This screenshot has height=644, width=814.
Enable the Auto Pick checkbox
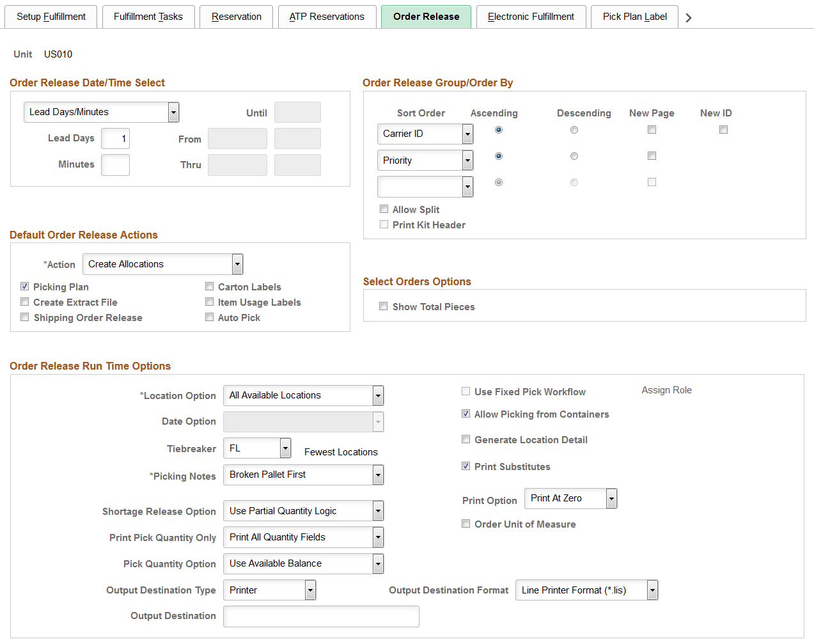point(209,317)
